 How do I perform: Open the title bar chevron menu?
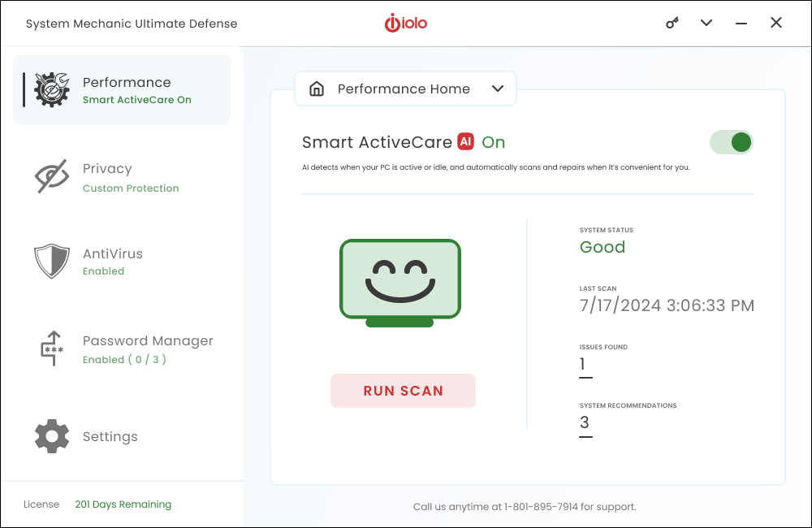tap(706, 23)
